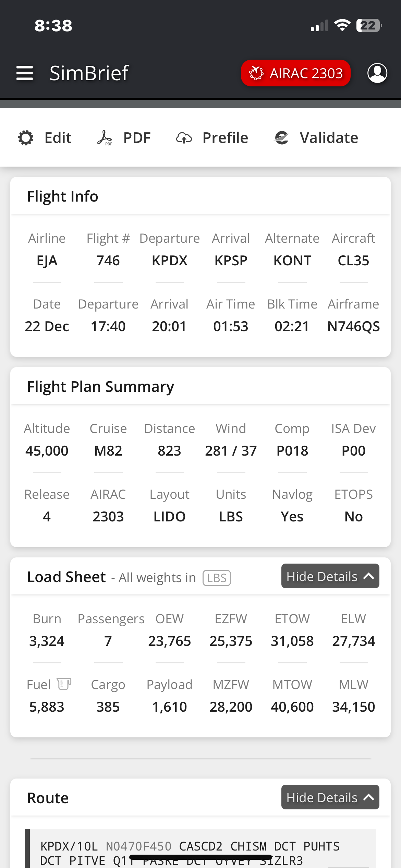
Task: Click the Edit gear icon
Action: (26, 138)
